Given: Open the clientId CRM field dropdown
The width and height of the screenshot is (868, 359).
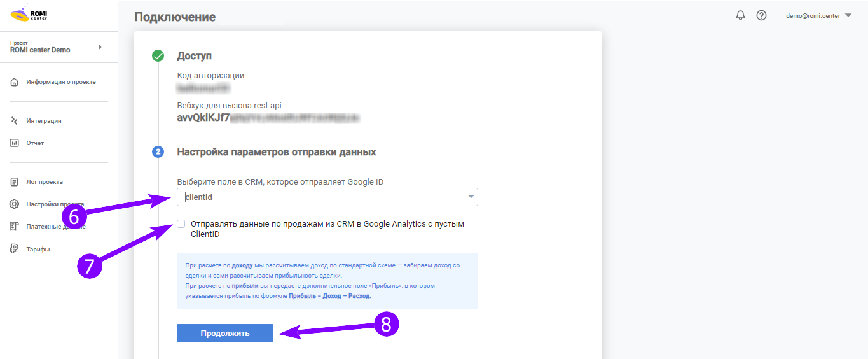Looking at the screenshot, I should tap(327, 197).
